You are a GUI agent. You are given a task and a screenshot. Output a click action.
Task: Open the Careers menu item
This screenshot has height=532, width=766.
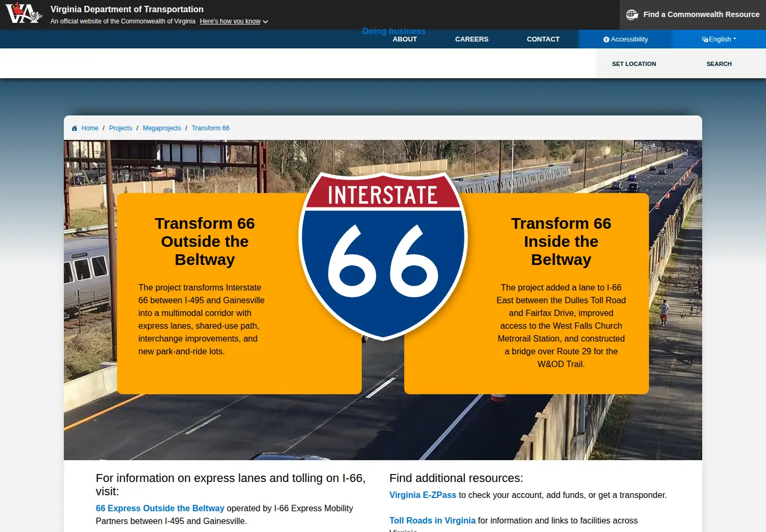[472, 39]
